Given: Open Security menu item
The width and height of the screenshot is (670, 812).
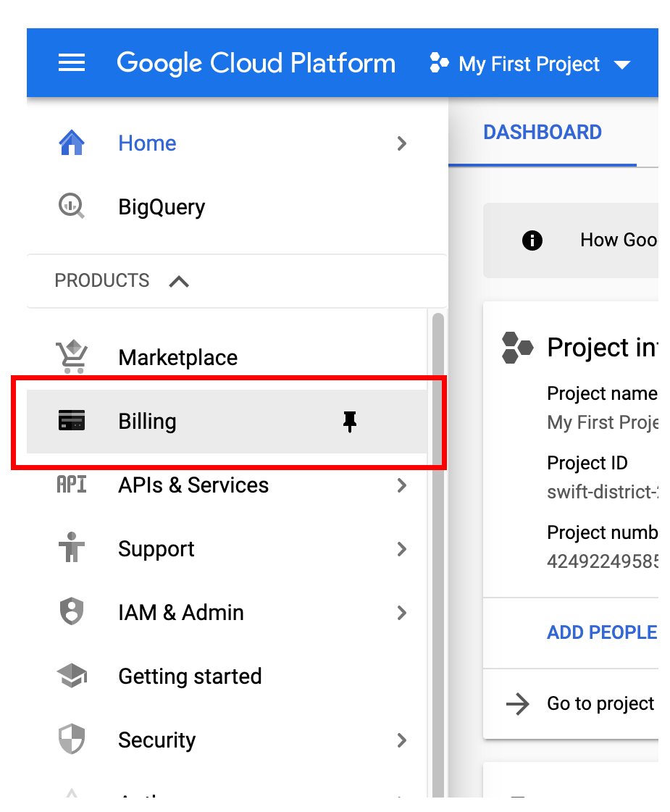Looking at the screenshot, I should pos(157,740).
